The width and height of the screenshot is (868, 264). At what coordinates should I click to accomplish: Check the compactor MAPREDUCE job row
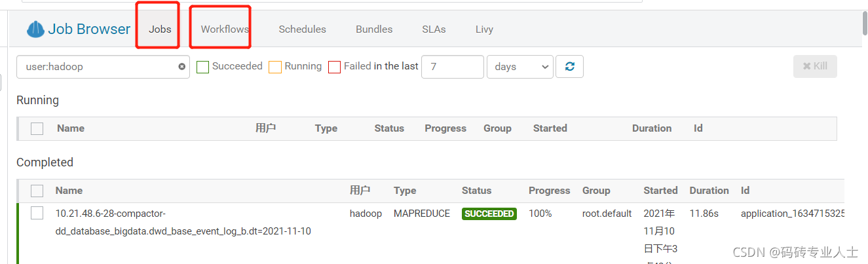click(x=37, y=214)
